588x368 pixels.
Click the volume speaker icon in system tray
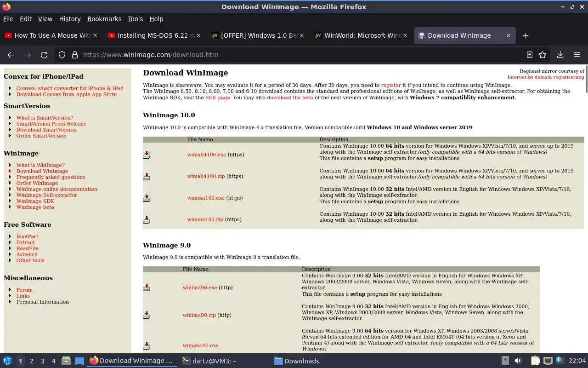click(518, 361)
